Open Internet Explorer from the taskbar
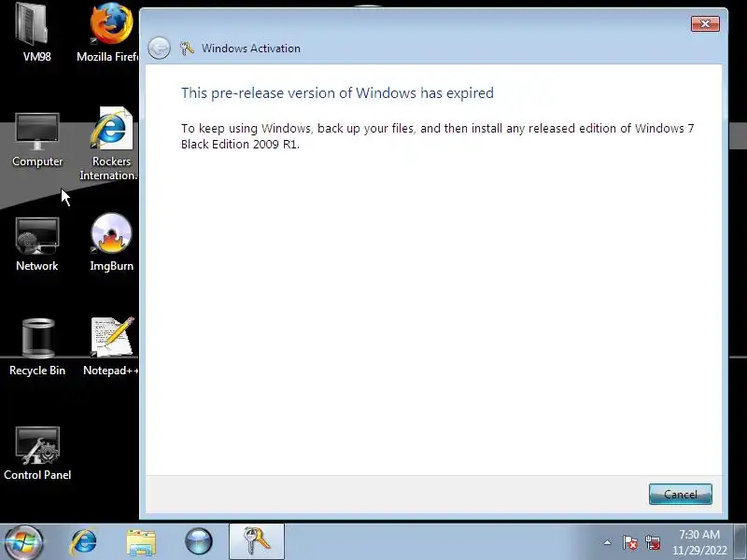Image resolution: width=747 pixels, height=560 pixels. tap(83, 542)
